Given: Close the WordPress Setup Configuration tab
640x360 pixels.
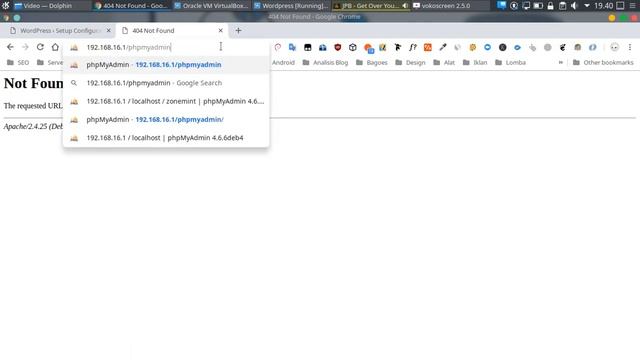Looking at the screenshot, I should pos(109,31).
